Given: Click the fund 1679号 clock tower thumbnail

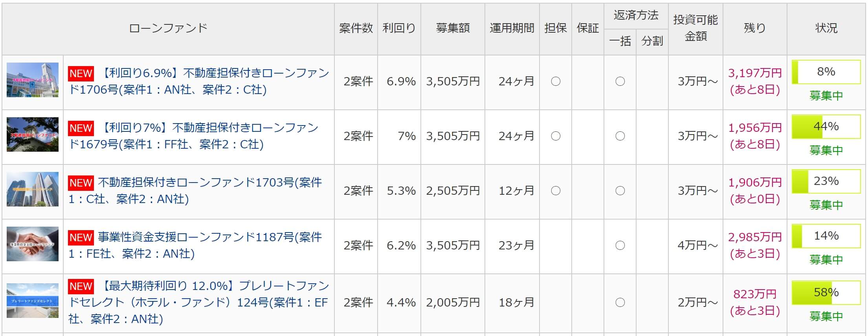Looking at the screenshot, I should 33,135.
